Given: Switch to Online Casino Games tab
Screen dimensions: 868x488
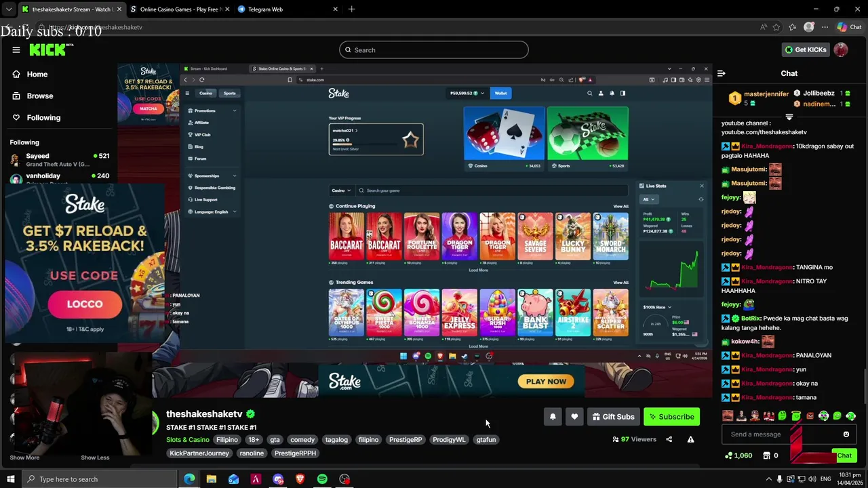Looking at the screenshot, I should pyautogui.click(x=179, y=9).
